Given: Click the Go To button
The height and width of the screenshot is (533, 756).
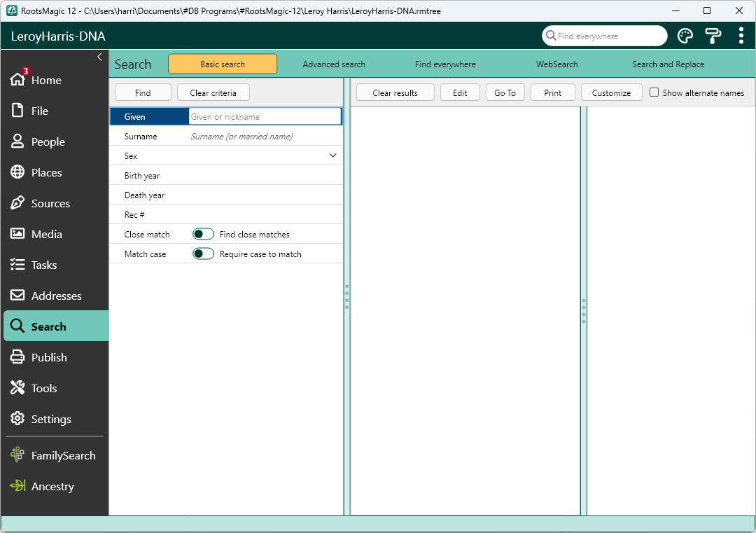Looking at the screenshot, I should (x=505, y=92).
